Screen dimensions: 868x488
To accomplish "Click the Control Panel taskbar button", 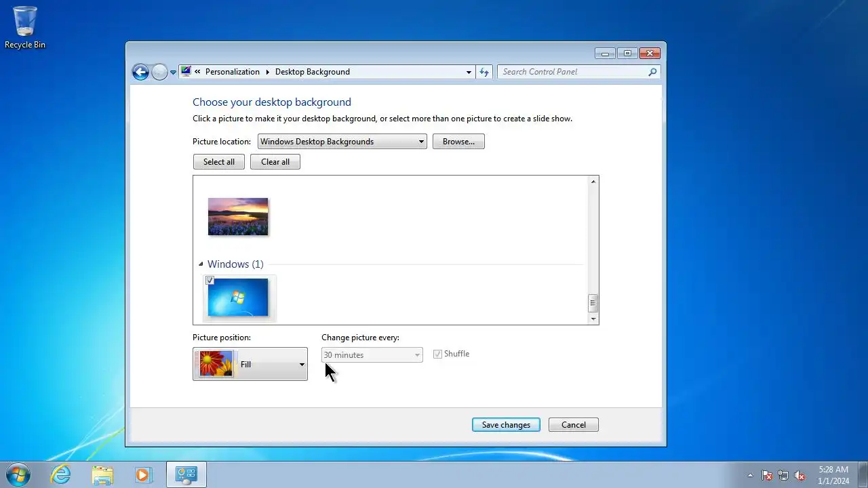I will [186, 474].
